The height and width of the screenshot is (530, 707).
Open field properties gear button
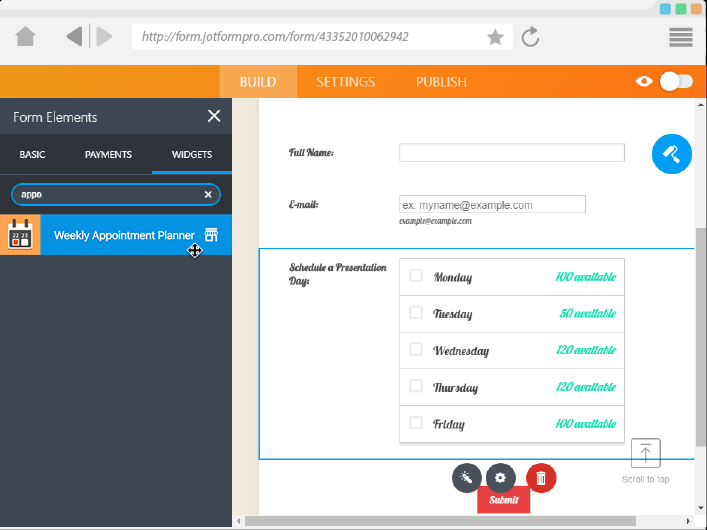click(500, 478)
